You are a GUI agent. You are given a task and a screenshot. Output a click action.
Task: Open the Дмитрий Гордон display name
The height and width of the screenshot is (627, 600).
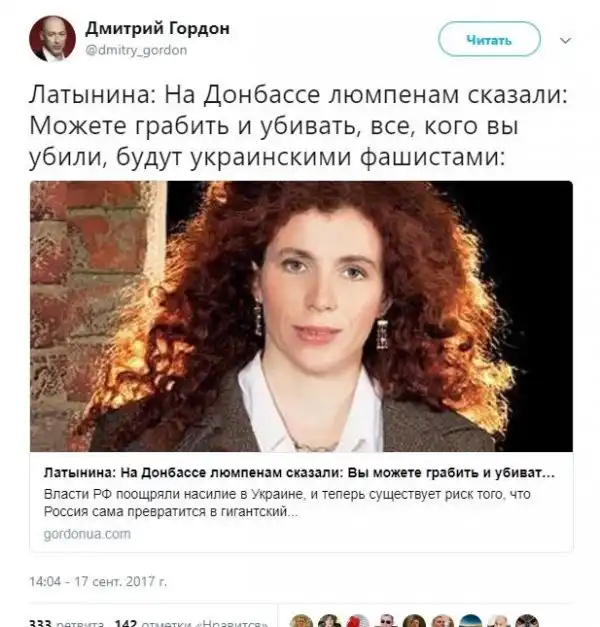click(x=158, y=29)
